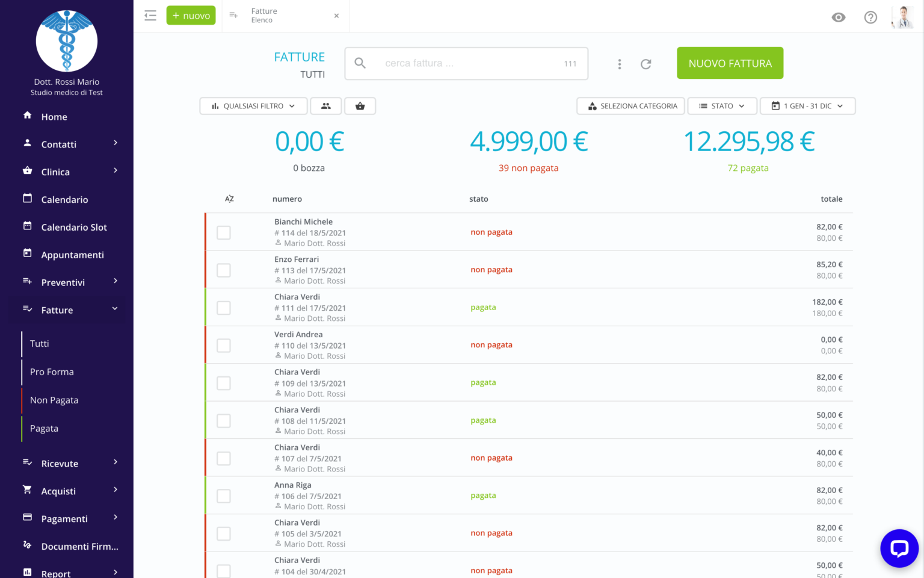Click the NUOVO FATTURA button
Screen dimensions: 924x578
pos(730,63)
